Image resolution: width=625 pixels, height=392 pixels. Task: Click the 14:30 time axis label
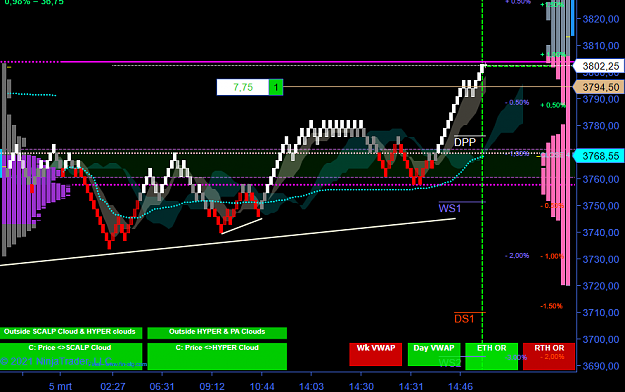[x=361, y=386]
